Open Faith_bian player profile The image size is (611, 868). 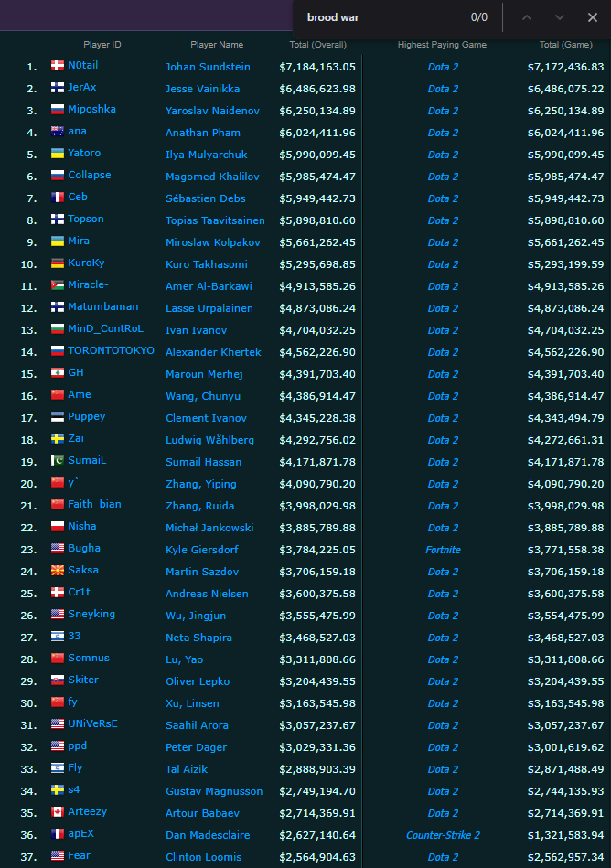pos(94,504)
